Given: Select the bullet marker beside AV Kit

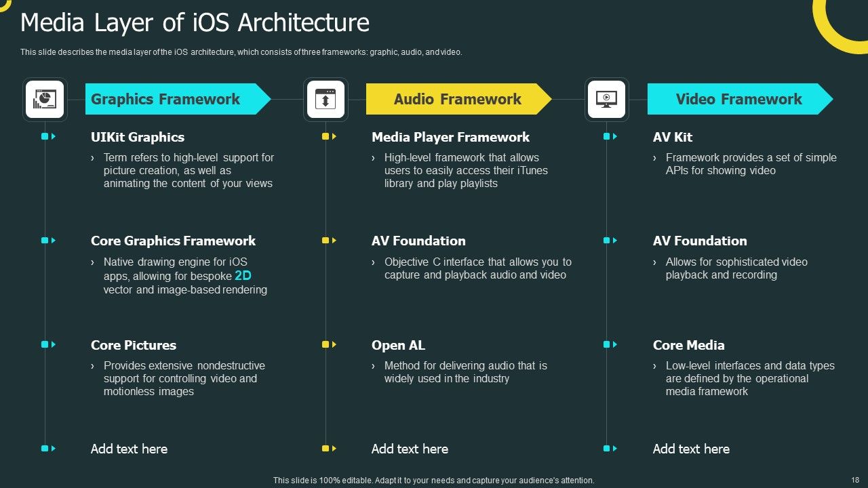Looking at the screenshot, I should (x=610, y=137).
